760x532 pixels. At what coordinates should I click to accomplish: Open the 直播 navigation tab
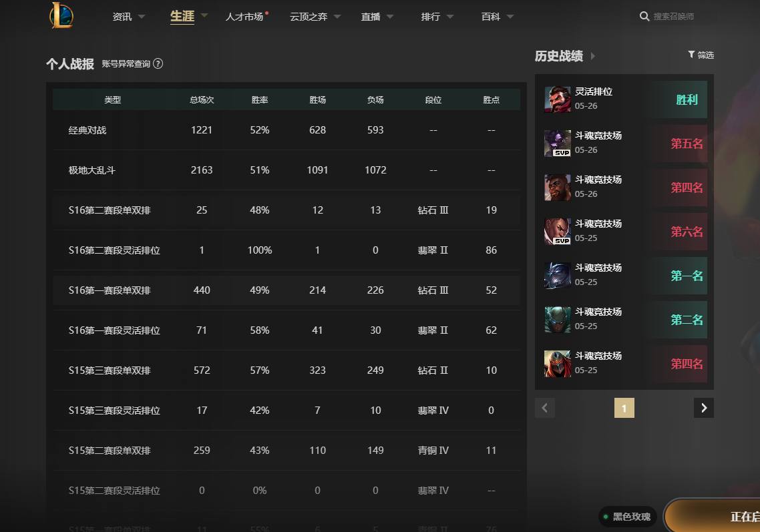(371, 17)
